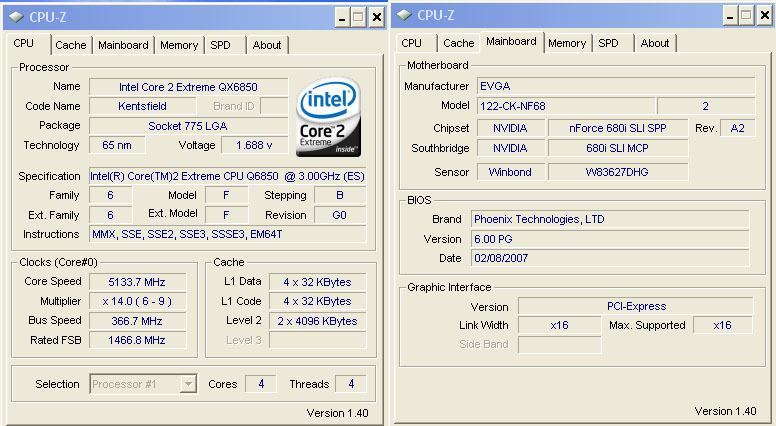Switch to Memory tab in right CPU-Z window
The height and width of the screenshot is (426, 776).
tap(567, 43)
